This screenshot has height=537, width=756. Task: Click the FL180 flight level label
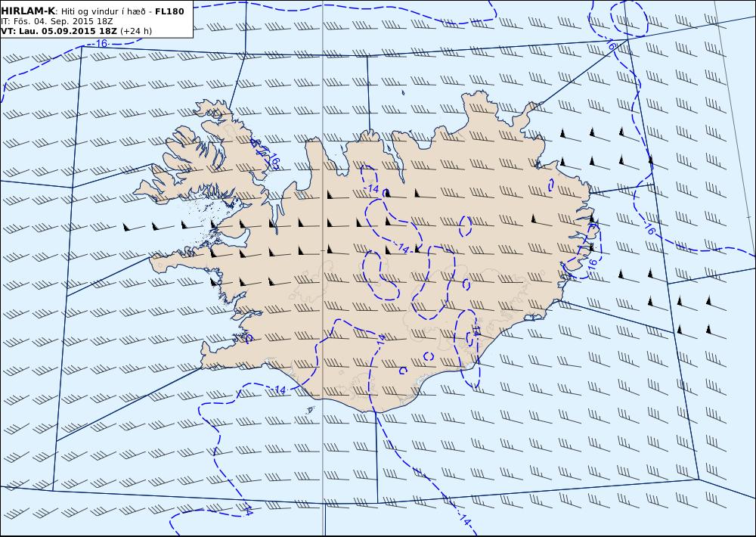point(169,11)
